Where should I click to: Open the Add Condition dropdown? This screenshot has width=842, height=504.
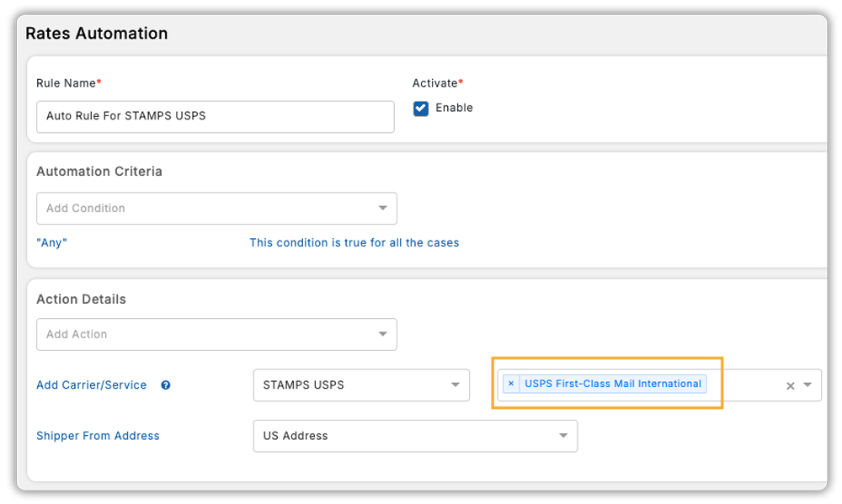coord(216,209)
